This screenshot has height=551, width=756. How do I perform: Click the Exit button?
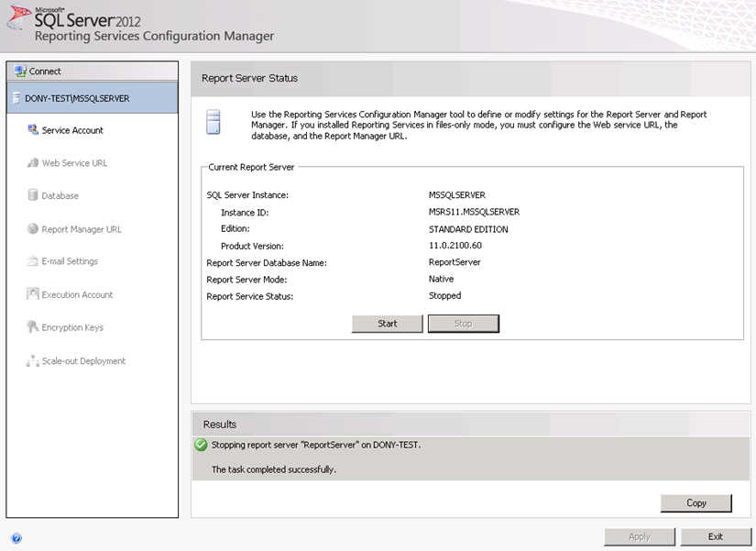715,536
